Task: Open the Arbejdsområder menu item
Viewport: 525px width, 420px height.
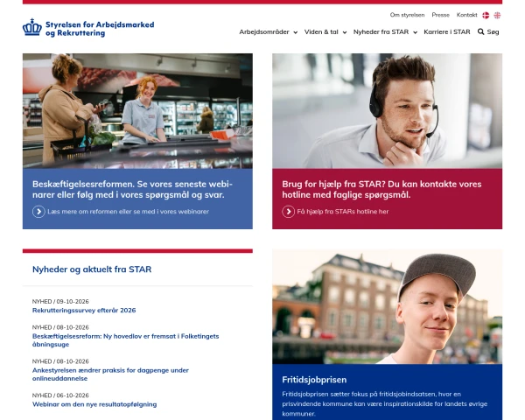Action: tap(264, 31)
